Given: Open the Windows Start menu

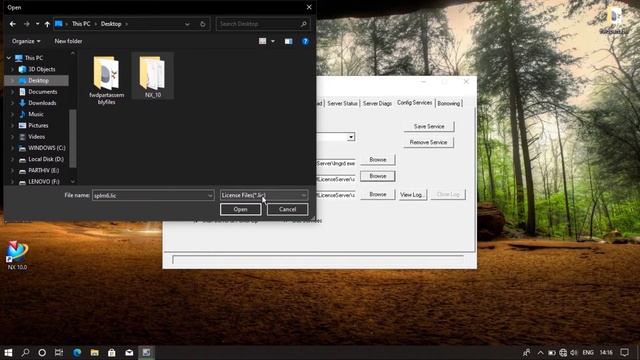Looking at the screenshot, I should tap(8, 353).
